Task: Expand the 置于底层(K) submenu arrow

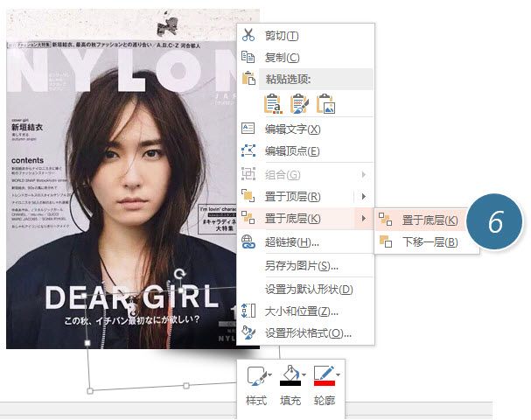Action: pyautogui.click(x=363, y=219)
